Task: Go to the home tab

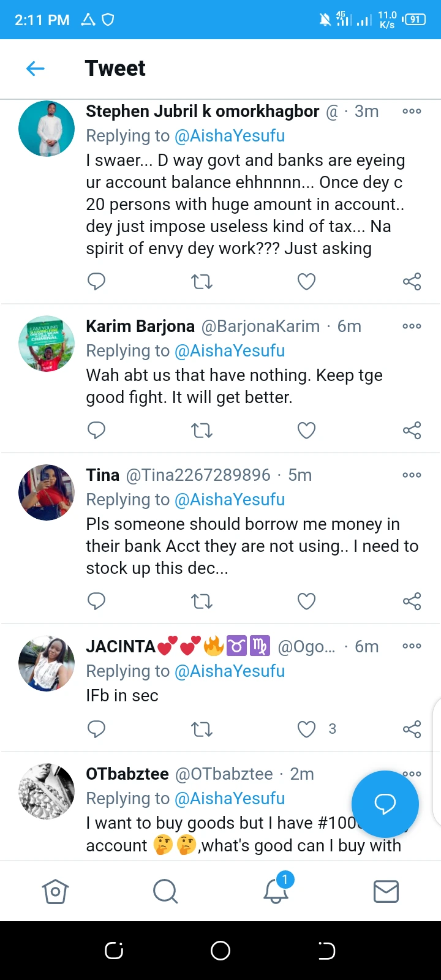Action: tap(55, 891)
